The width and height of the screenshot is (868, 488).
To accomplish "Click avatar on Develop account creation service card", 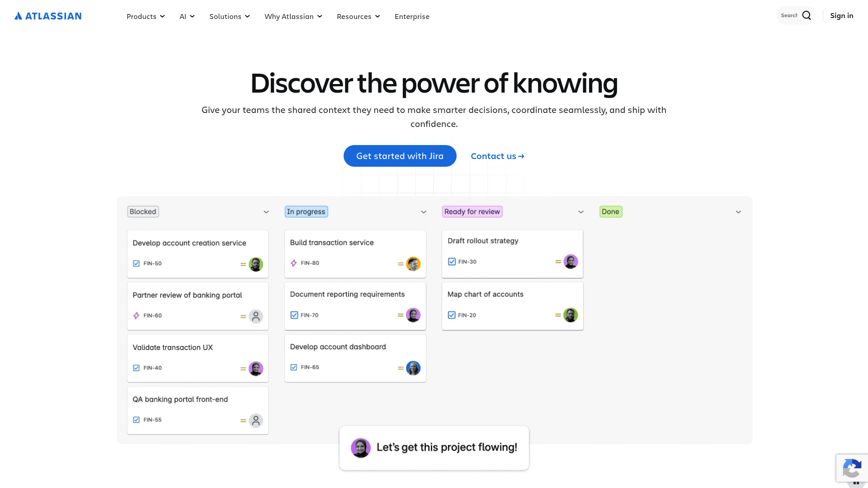I will 256,264.
